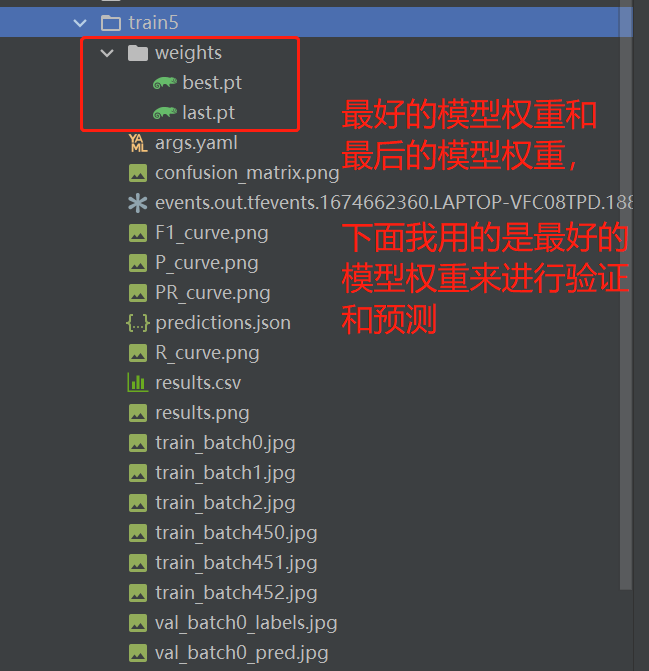Click the chart icon of results.csv
The width and height of the screenshot is (649, 671).
[x=138, y=383]
